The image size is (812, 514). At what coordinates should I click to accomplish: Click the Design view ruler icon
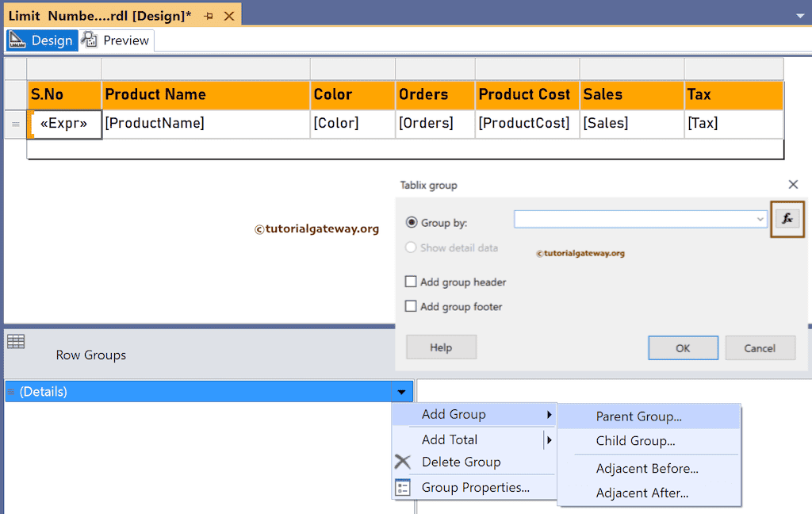tap(17, 40)
